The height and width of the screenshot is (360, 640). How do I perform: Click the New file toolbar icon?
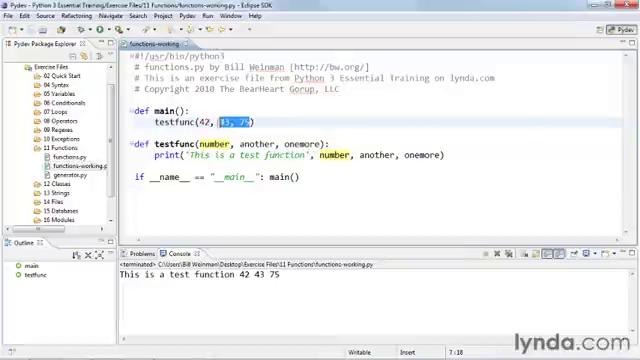(13, 29)
